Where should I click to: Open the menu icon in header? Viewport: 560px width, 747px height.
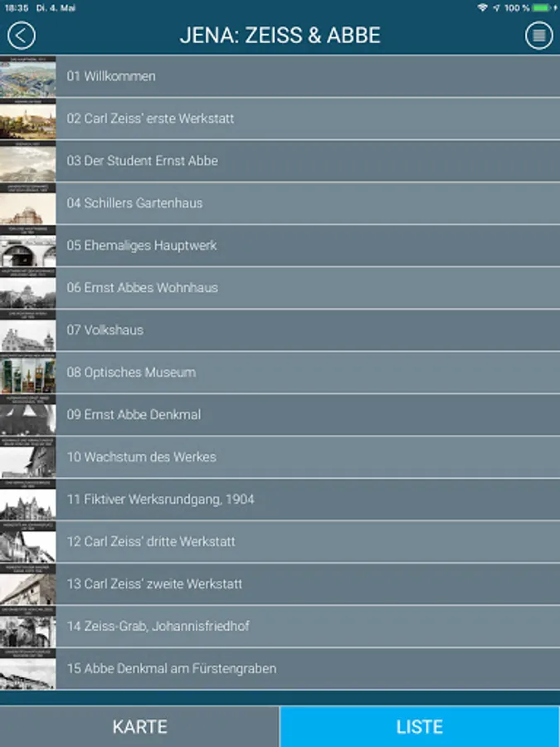[538, 36]
